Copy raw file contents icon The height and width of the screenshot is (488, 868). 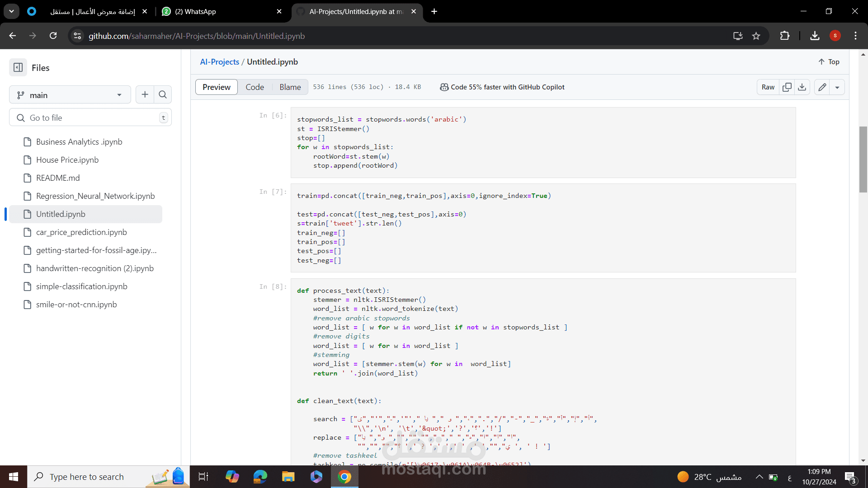coord(787,87)
